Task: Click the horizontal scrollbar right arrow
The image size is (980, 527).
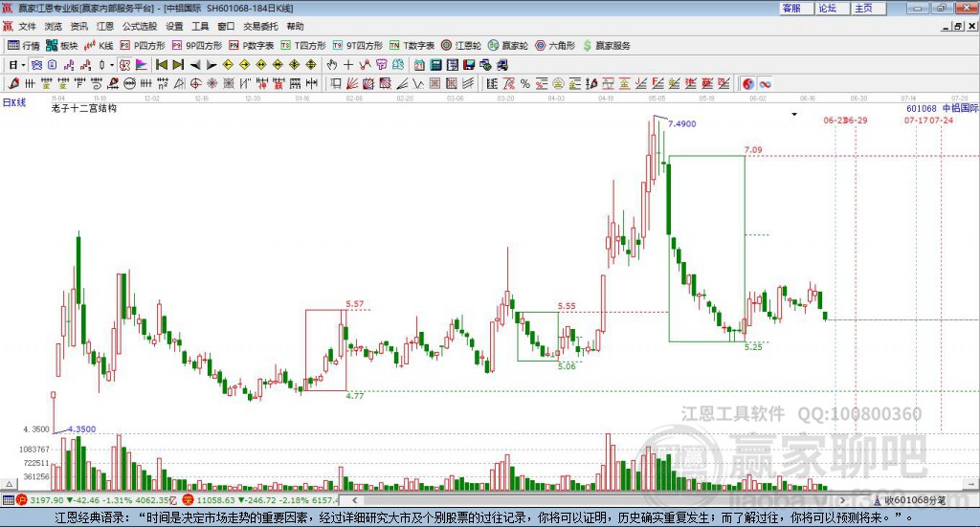Action: 843,500
